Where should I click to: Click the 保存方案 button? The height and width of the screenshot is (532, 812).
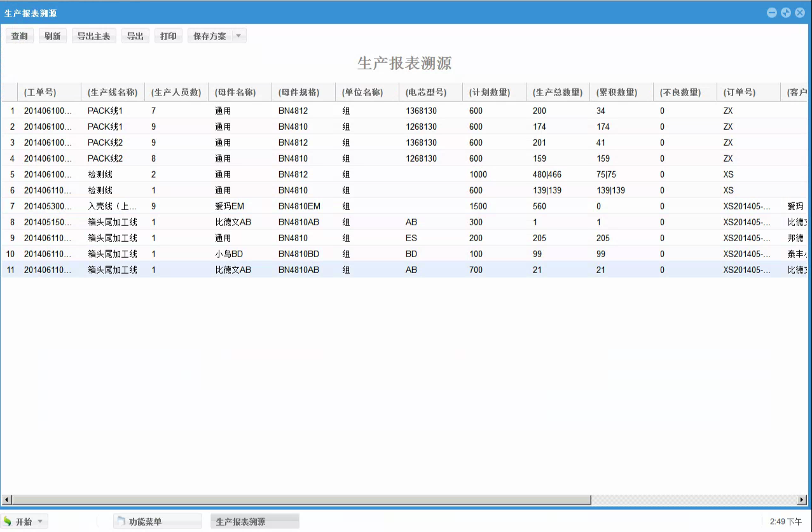[210, 36]
